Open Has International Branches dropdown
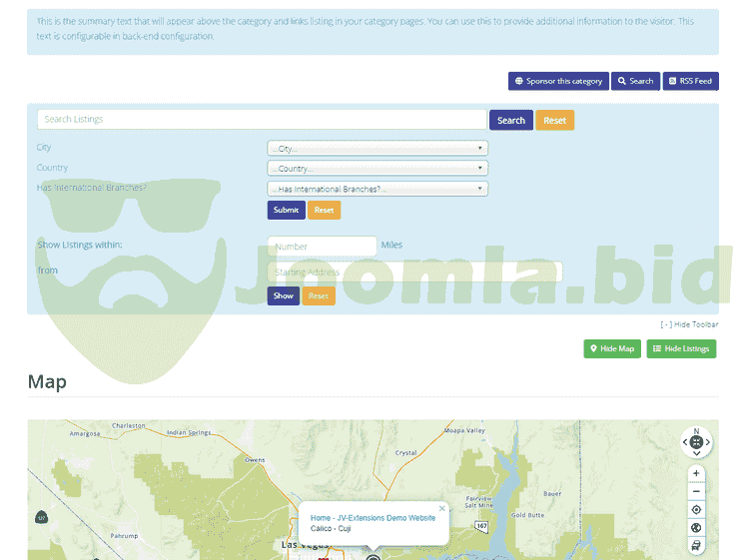 pos(377,188)
